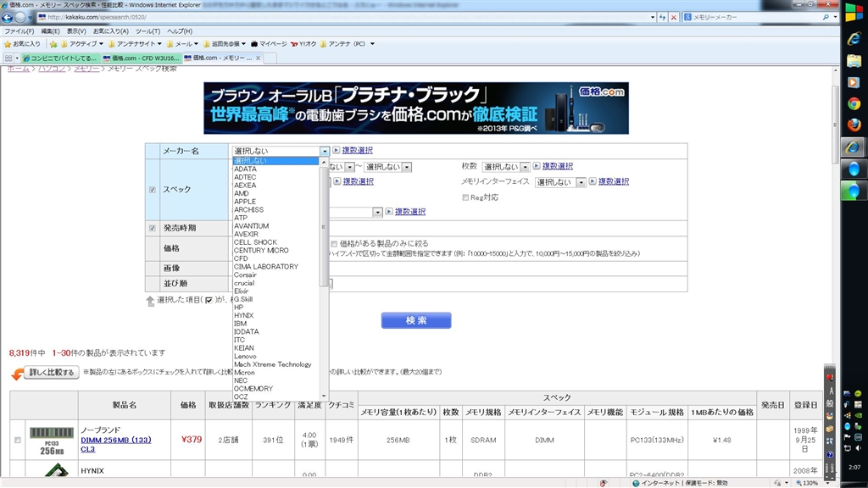Open the Quick Tabs grid icon
868x488 pixels.
click(8, 58)
